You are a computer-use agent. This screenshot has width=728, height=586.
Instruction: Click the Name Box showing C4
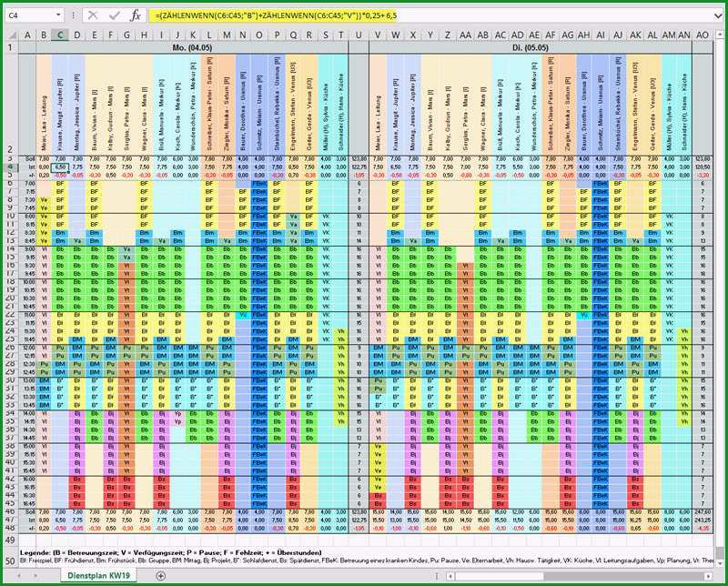30,15
